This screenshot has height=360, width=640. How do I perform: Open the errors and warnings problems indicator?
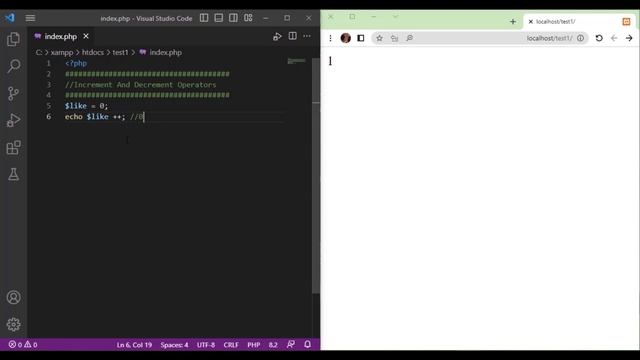23,345
